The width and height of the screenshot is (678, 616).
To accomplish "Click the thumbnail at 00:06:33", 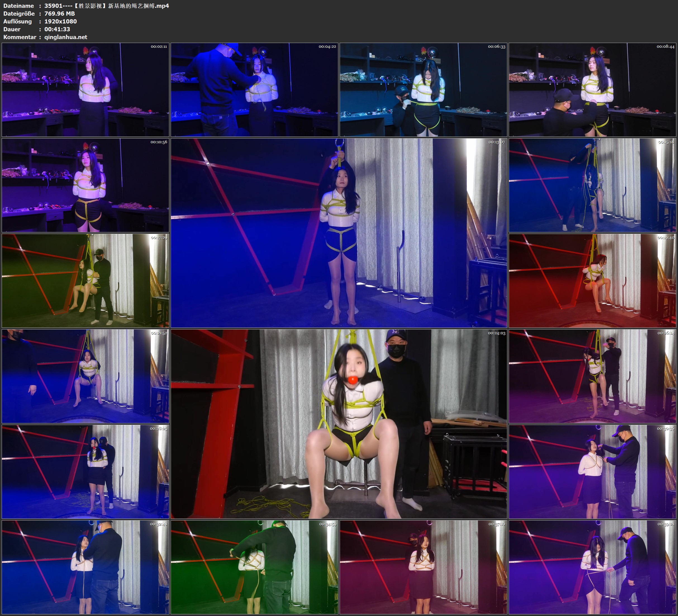I will click(424, 89).
